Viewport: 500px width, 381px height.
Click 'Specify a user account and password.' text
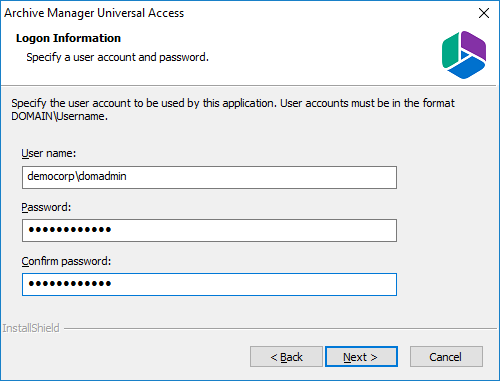point(117,57)
